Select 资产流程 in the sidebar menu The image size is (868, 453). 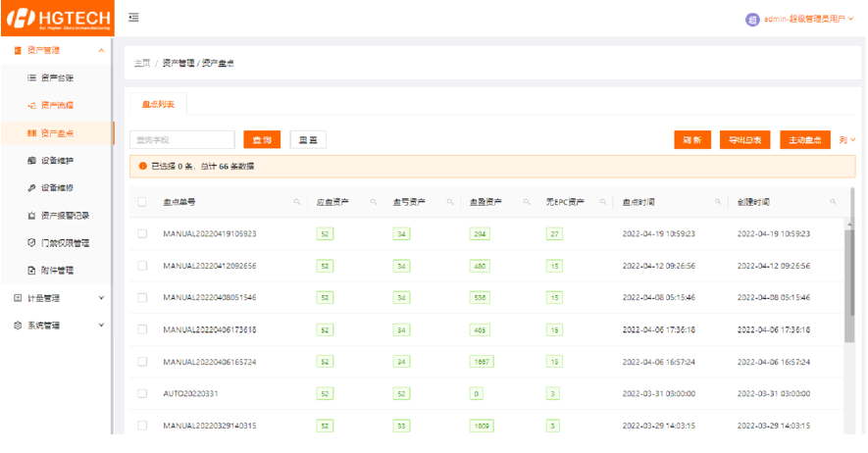tap(56, 105)
